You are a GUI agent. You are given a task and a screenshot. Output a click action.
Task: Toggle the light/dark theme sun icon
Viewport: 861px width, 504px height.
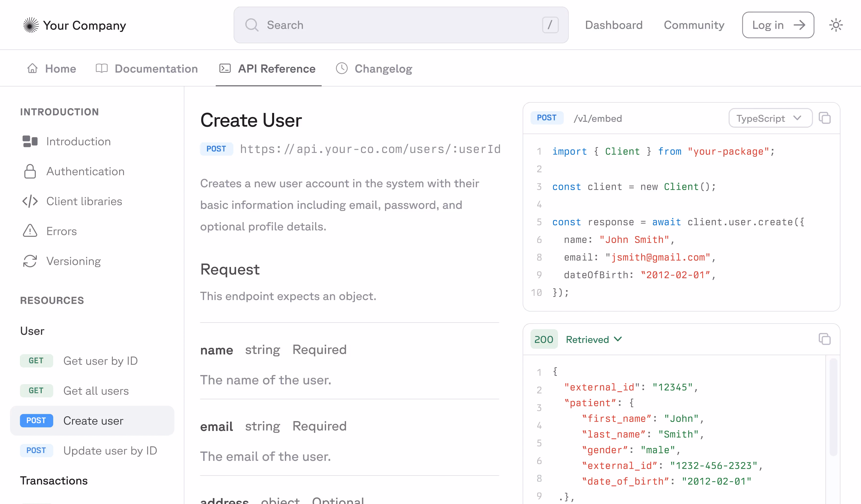coord(836,25)
